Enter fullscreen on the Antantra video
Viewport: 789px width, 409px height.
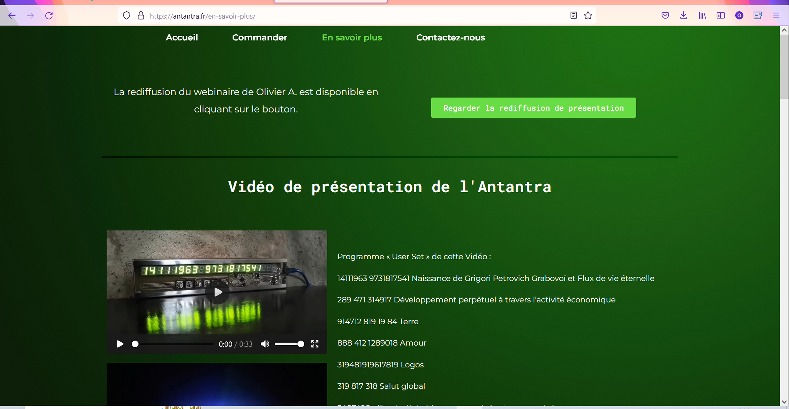(x=314, y=344)
